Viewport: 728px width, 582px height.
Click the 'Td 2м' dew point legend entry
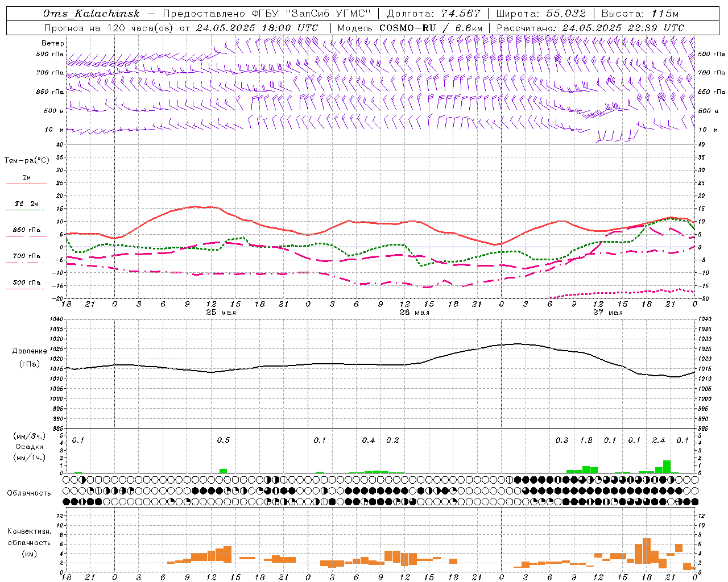[x=26, y=203]
